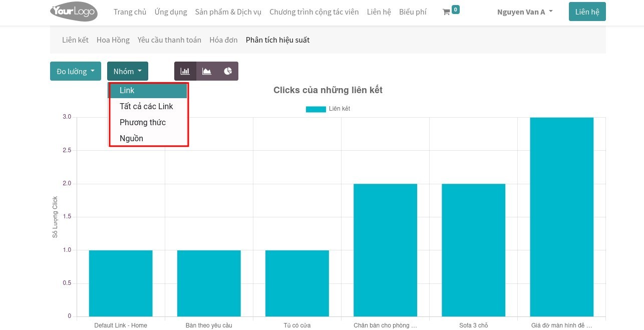Open Chương trình cộng tác viên page

[x=314, y=12]
